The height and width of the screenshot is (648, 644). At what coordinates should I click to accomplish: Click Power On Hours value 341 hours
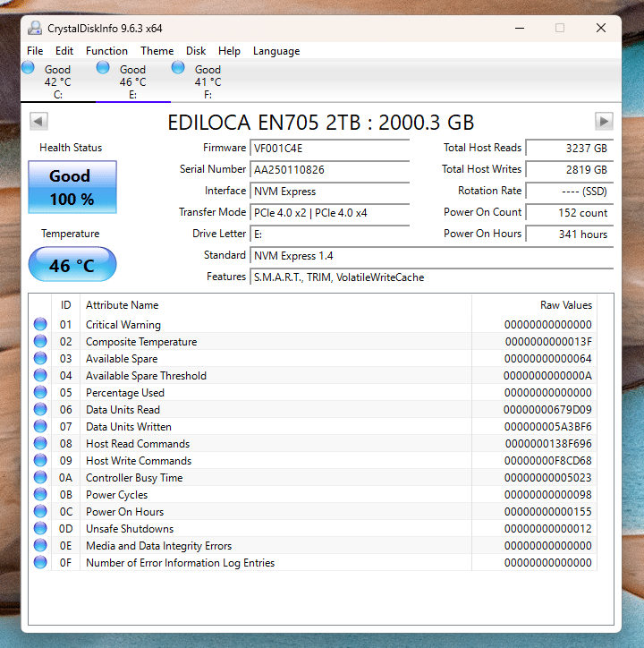click(x=569, y=234)
